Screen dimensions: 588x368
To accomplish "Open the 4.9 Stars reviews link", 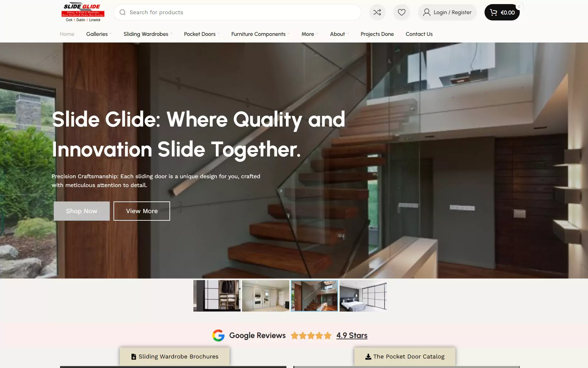I will coord(352,336).
